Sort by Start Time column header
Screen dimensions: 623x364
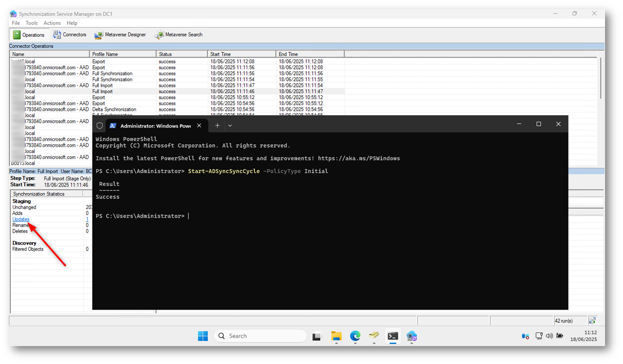241,54
